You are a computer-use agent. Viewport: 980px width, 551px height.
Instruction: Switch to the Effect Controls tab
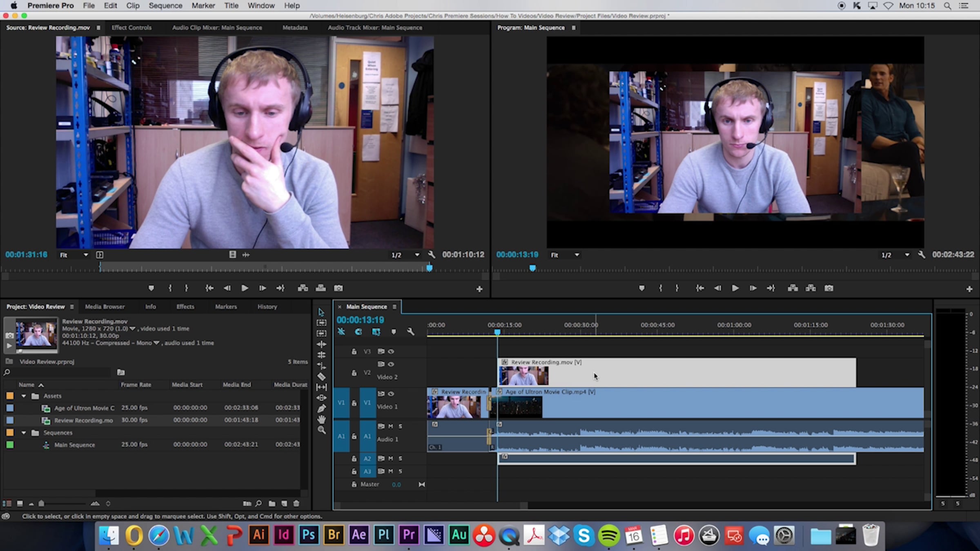click(131, 28)
